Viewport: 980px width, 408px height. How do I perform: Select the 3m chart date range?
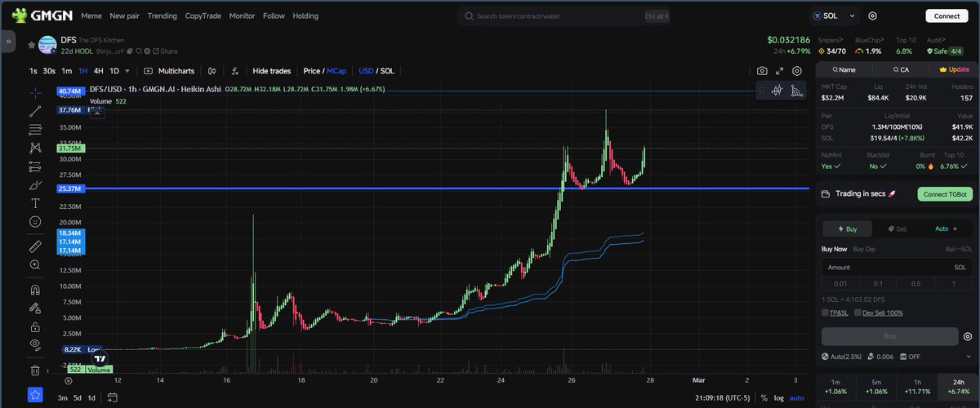[62, 397]
